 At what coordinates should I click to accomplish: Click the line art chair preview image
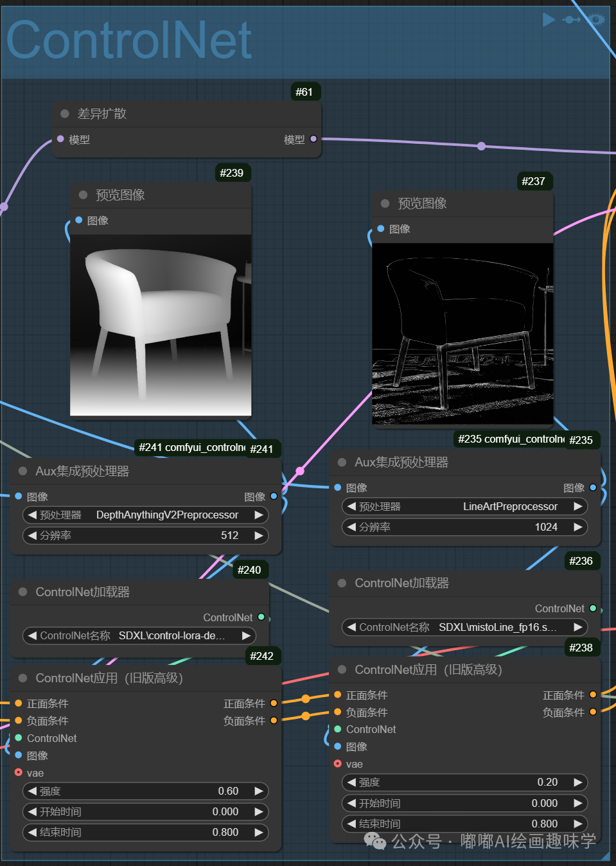(x=462, y=333)
